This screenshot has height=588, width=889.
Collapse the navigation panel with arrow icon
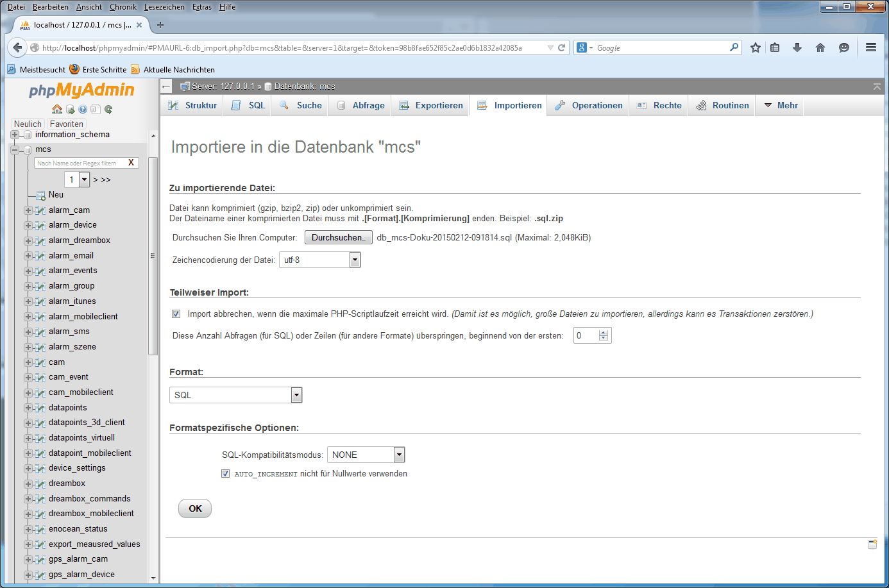[166, 87]
